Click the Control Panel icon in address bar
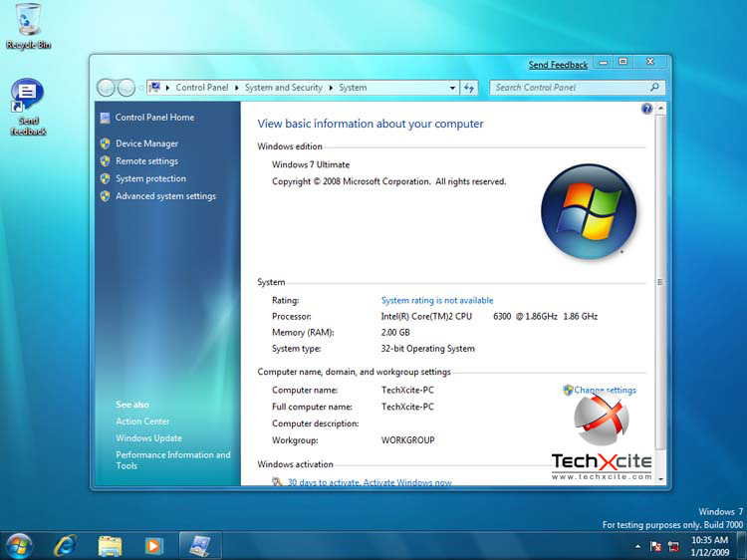 tap(154, 88)
